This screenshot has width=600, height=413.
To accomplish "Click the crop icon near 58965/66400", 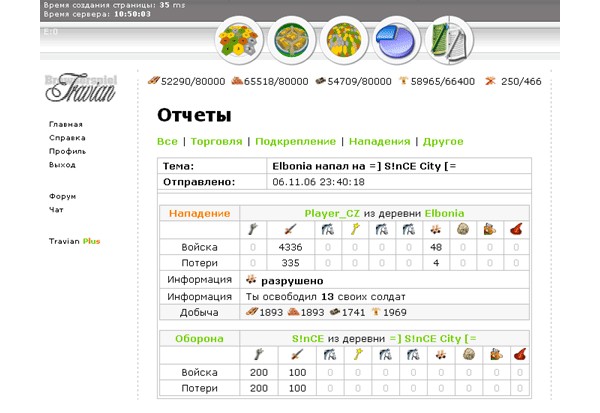I will 403,81.
